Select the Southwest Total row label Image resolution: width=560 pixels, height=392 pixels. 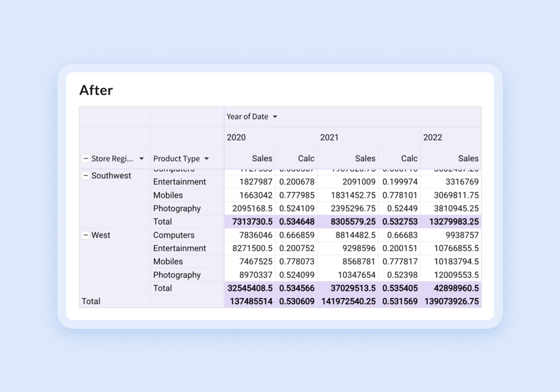coord(162,222)
